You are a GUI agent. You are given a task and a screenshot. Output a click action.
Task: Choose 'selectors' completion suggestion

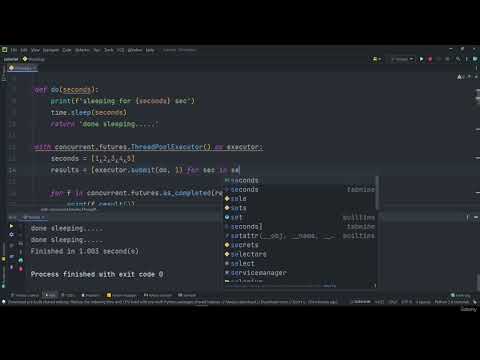coord(300,254)
